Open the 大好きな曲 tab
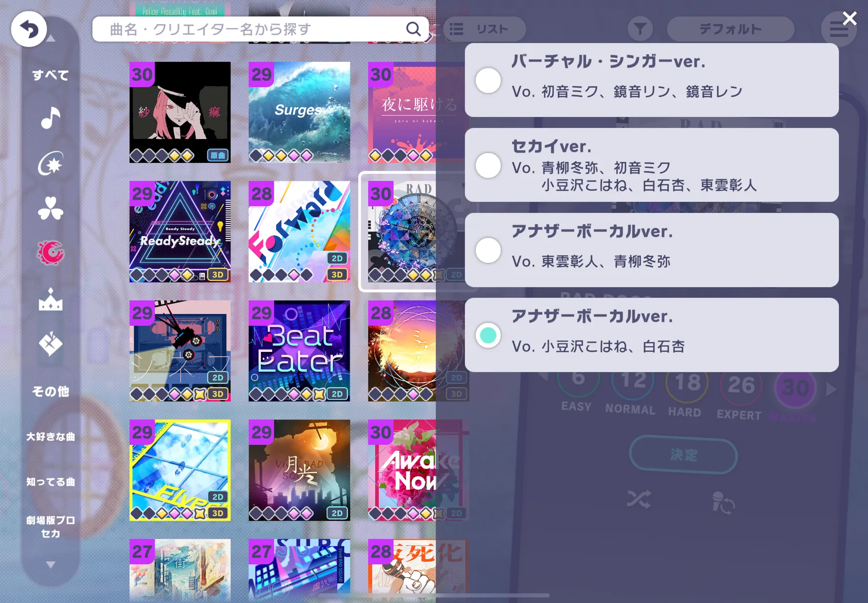868x603 pixels. click(x=50, y=437)
